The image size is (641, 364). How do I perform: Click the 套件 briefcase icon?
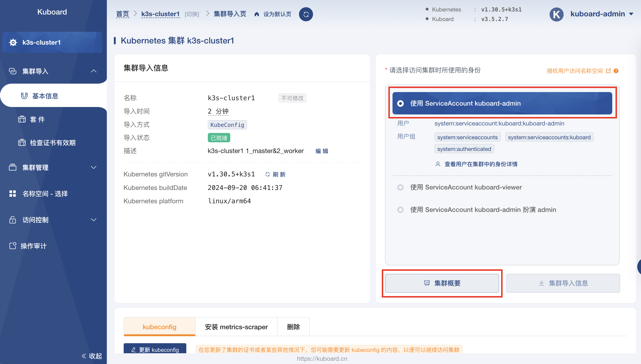point(22,119)
